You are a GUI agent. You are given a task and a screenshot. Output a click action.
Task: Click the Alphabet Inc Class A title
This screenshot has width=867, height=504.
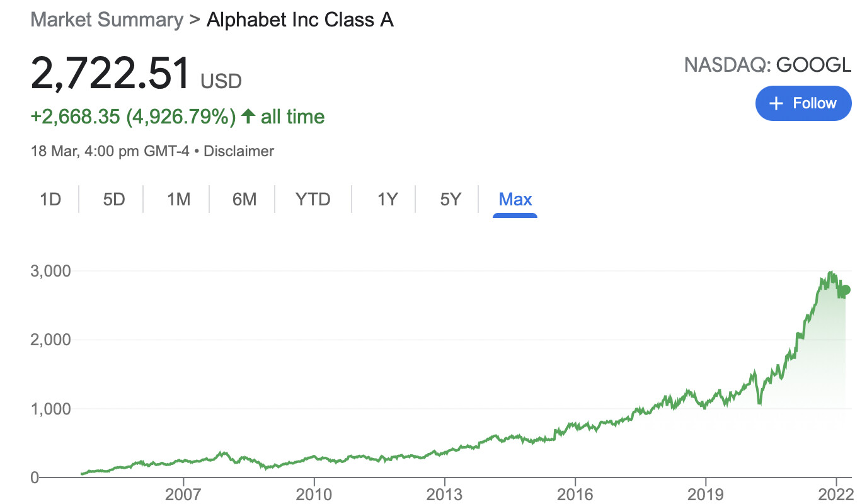click(300, 20)
